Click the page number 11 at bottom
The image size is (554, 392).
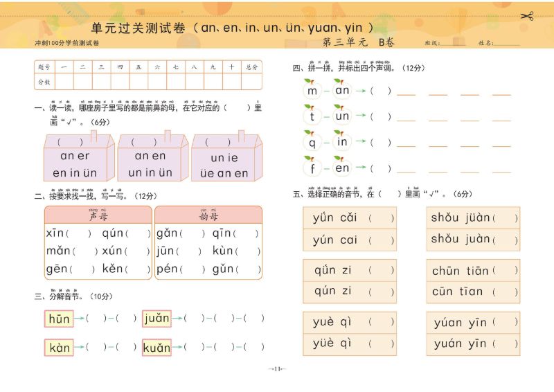tap(277, 369)
